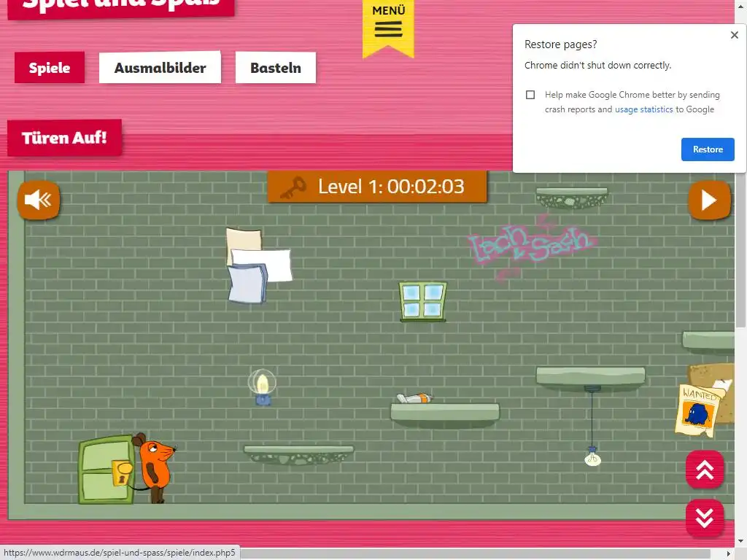747x560 pixels.
Task: Click the horizontal scrollbar right arrow
Action: pyautogui.click(x=729, y=553)
